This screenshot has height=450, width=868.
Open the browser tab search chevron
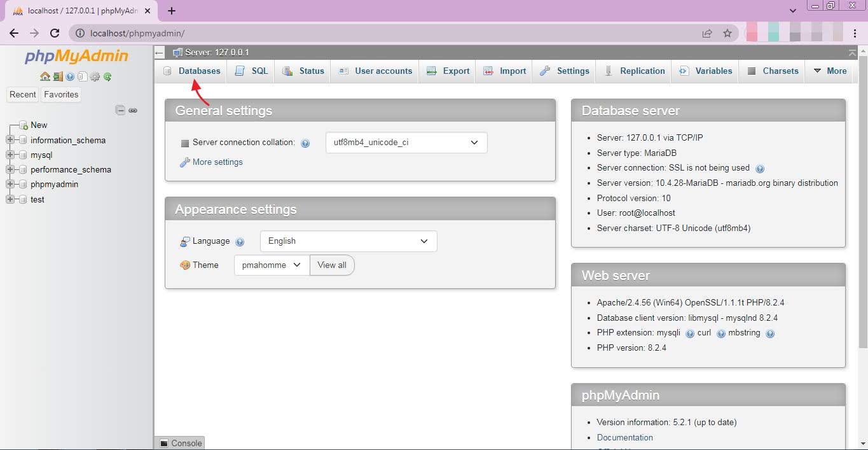793,11
